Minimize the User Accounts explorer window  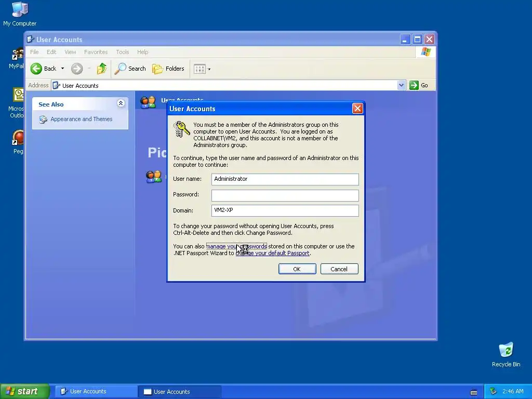point(405,39)
